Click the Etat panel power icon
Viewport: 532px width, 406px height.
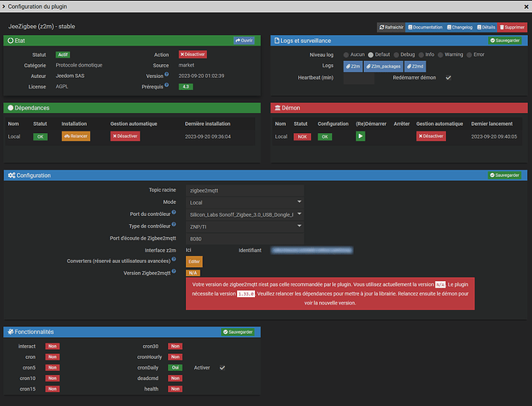click(11, 41)
